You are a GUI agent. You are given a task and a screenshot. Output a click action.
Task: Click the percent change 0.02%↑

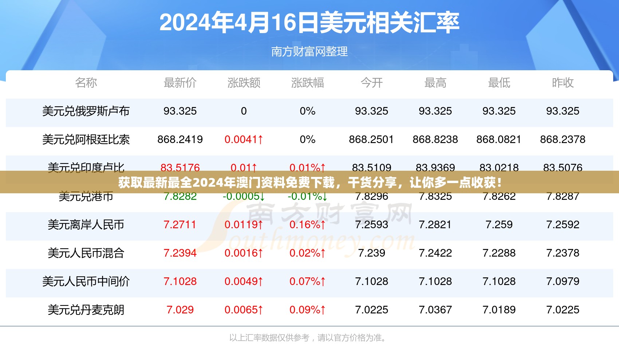point(307,253)
